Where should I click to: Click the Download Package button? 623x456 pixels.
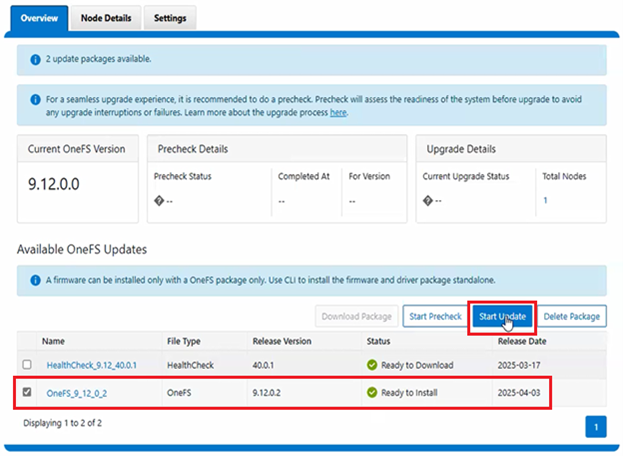click(356, 317)
